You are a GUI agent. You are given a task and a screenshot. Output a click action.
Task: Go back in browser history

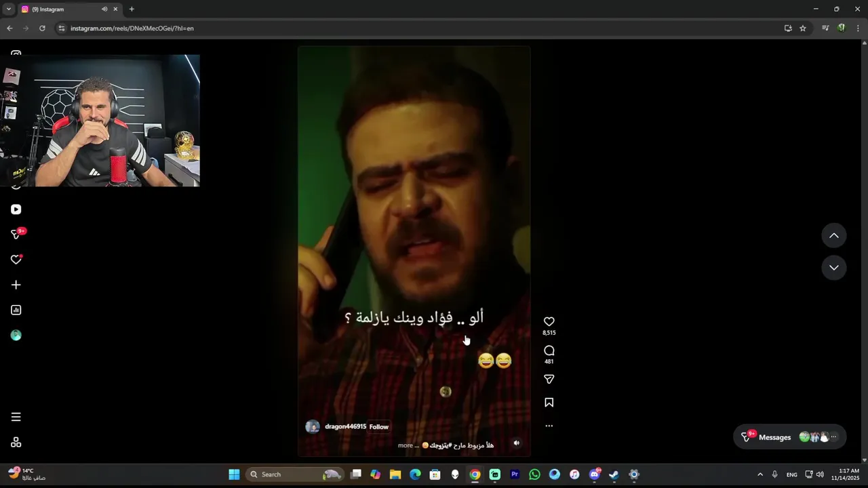9,28
